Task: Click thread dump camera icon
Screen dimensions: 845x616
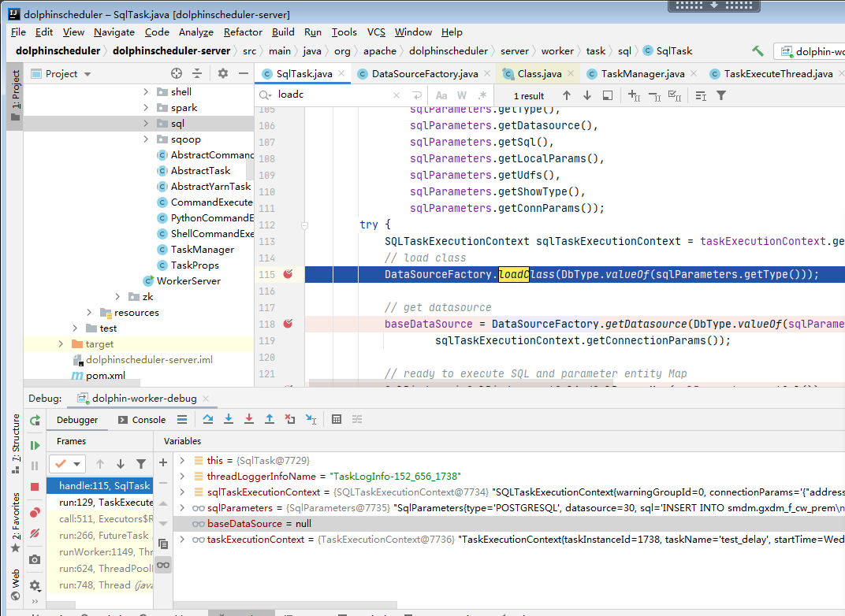Action: pos(35,559)
